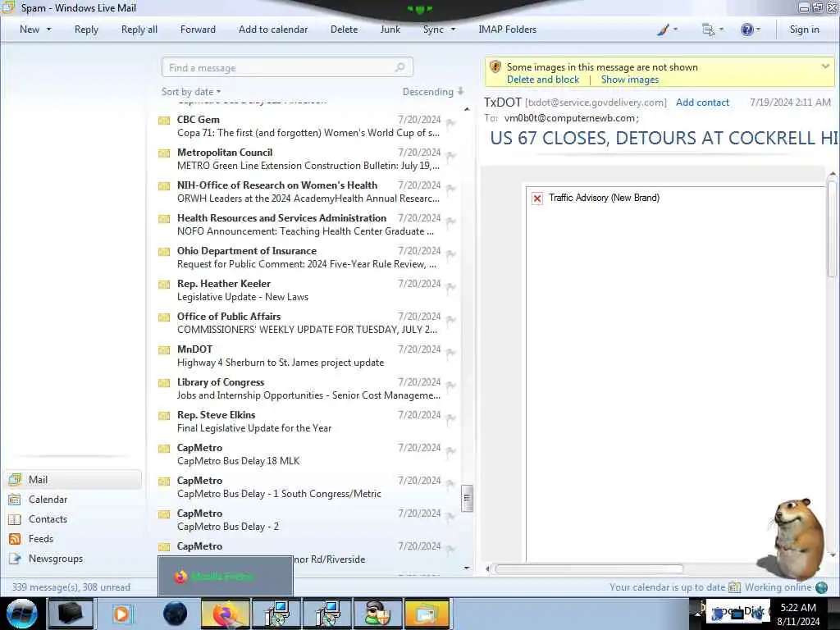Click envelope icon for Library of Congress
Image resolution: width=840 pixels, height=630 pixels.
pos(164,383)
